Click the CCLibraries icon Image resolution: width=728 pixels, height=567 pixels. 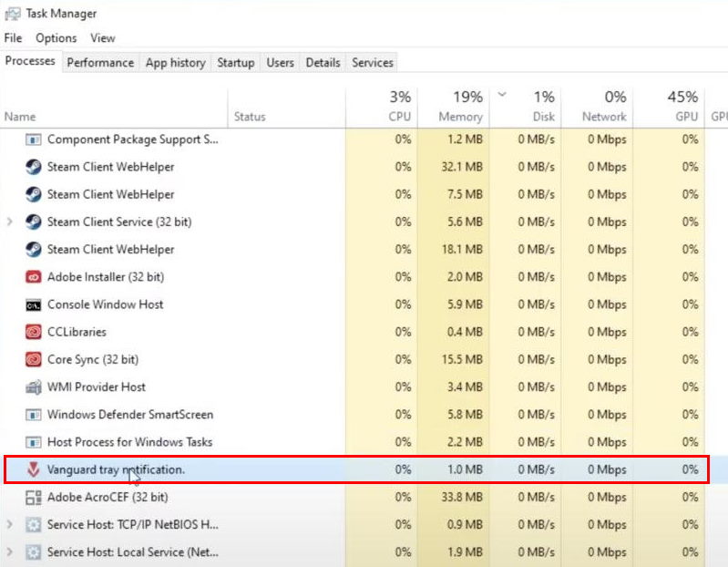click(34, 332)
